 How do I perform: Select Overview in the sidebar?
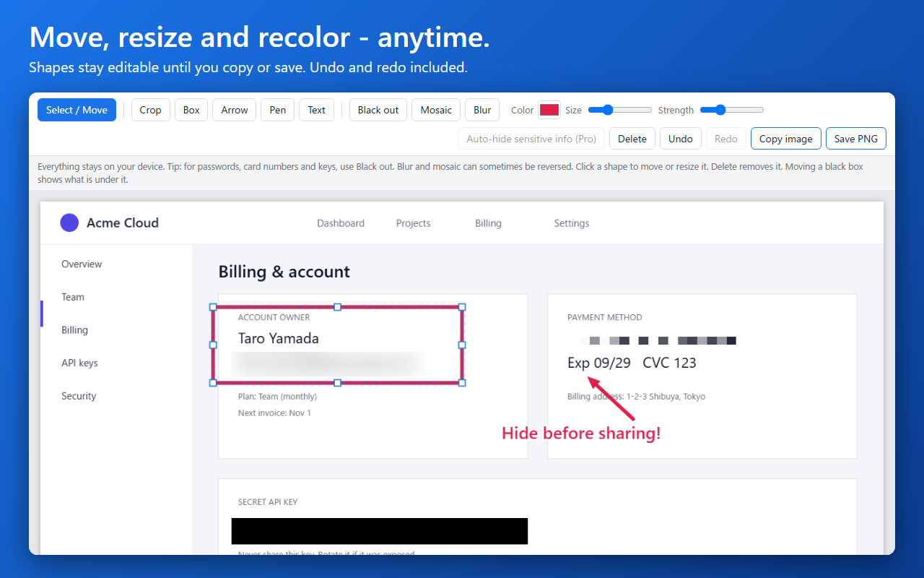pos(82,264)
